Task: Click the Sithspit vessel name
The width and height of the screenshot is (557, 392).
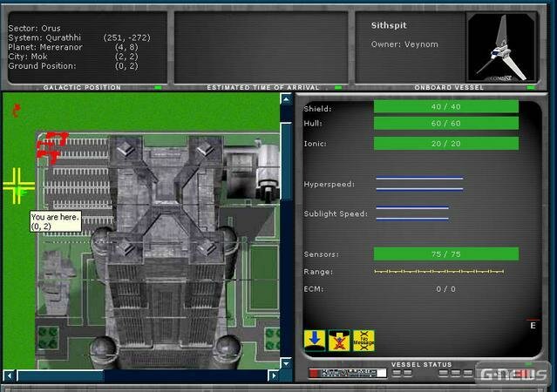Action: [x=390, y=26]
